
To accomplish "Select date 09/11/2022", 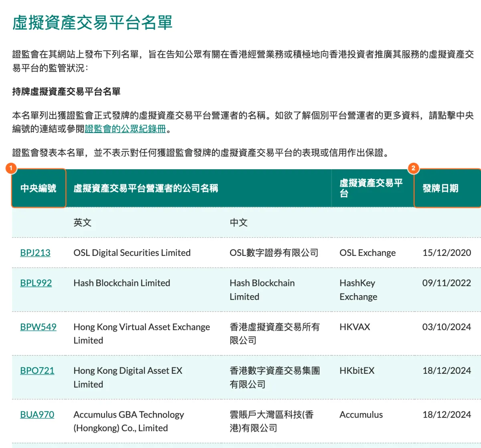I will coord(447,283).
